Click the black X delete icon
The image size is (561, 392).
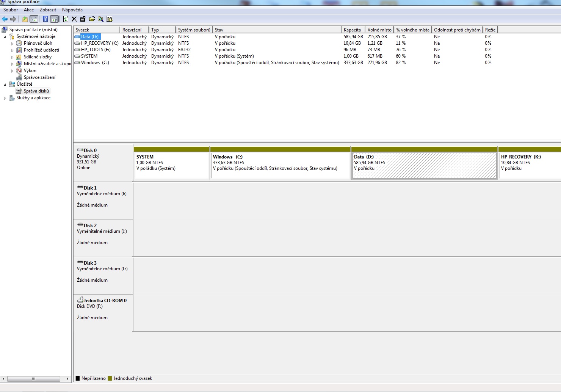74,19
